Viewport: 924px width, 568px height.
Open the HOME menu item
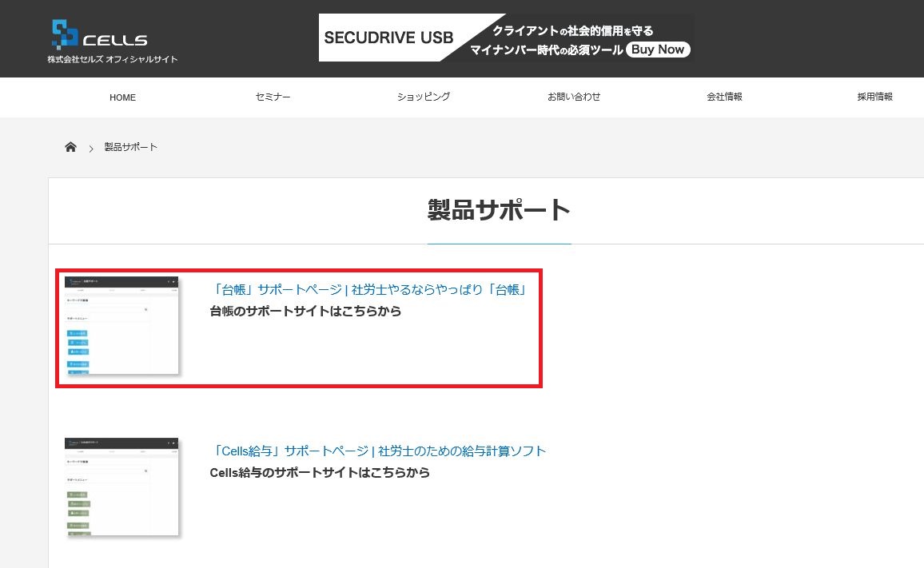122,97
